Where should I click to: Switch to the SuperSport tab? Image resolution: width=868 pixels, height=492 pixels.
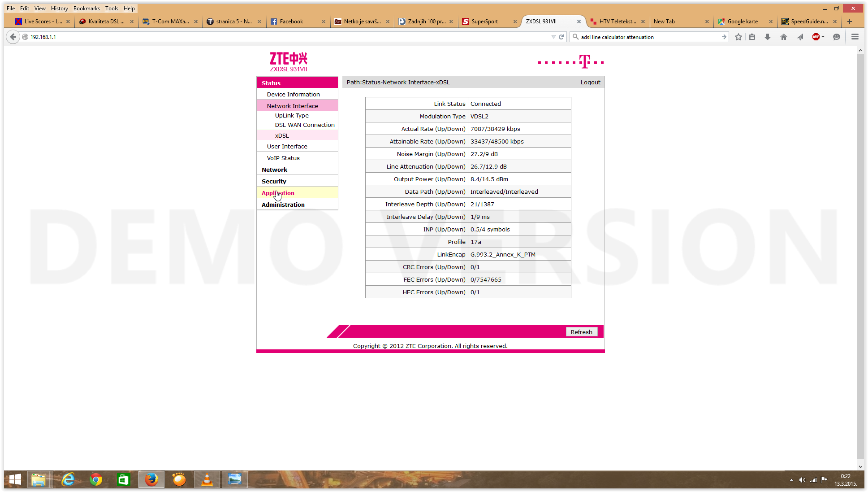click(484, 22)
